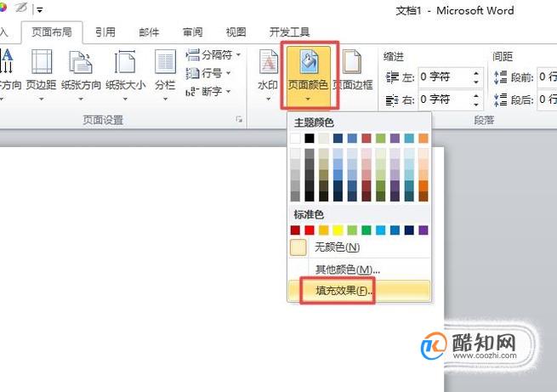Expand the Columns (分栏) dropdown arrow
The image size is (557, 392).
[x=165, y=99]
